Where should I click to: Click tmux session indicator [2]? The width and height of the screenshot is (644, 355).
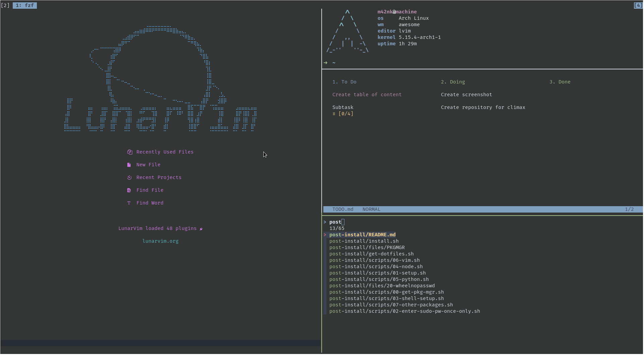point(5,5)
